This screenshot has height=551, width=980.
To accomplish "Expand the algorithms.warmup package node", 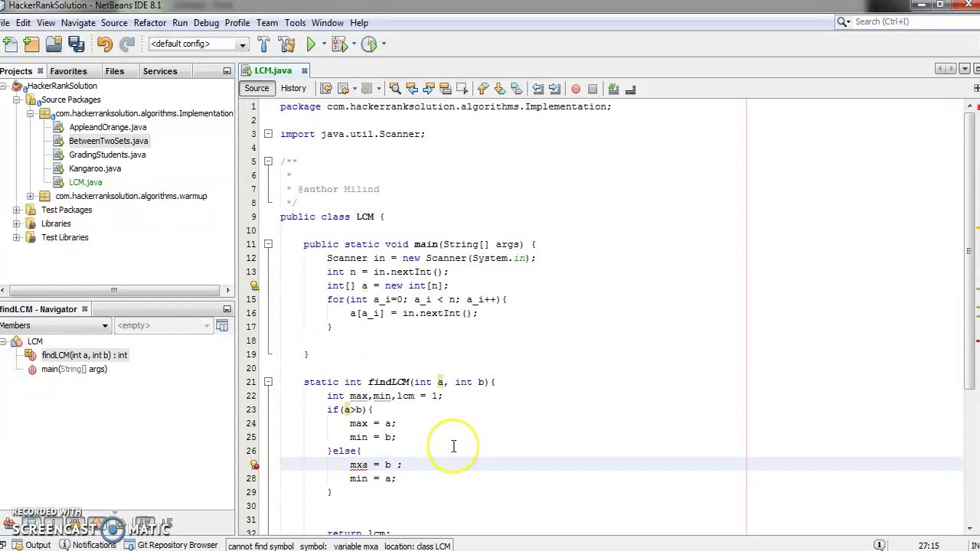I will coord(30,196).
